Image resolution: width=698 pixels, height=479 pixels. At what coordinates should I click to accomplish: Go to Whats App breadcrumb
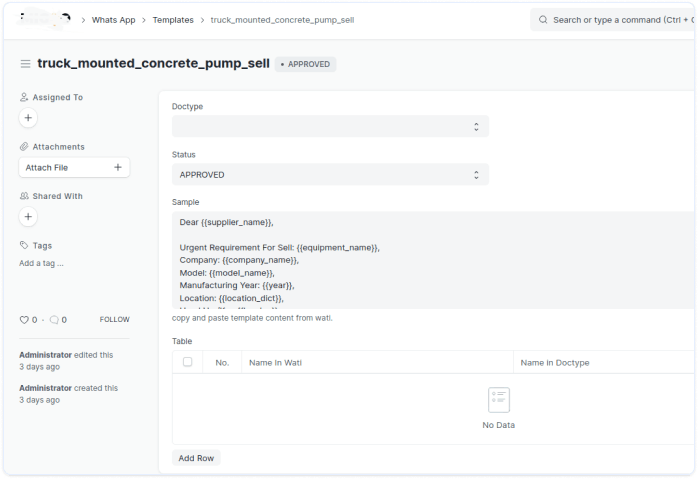[113, 19]
